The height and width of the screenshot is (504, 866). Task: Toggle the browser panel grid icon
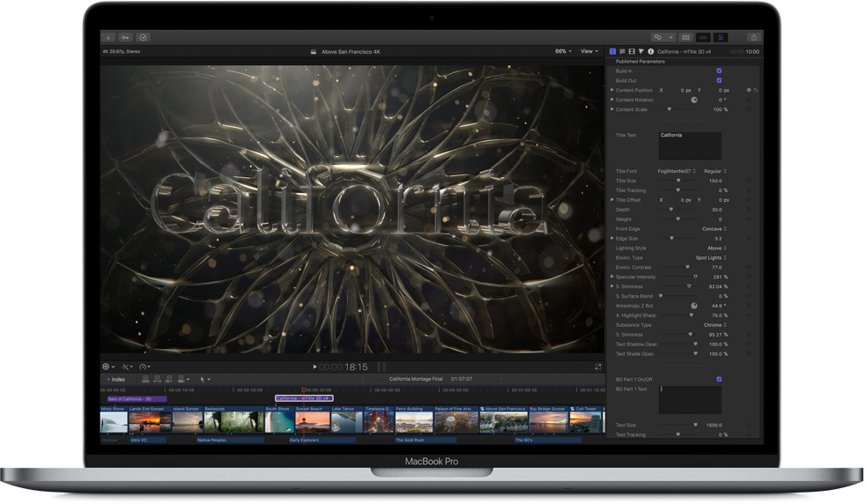click(x=686, y=37)
